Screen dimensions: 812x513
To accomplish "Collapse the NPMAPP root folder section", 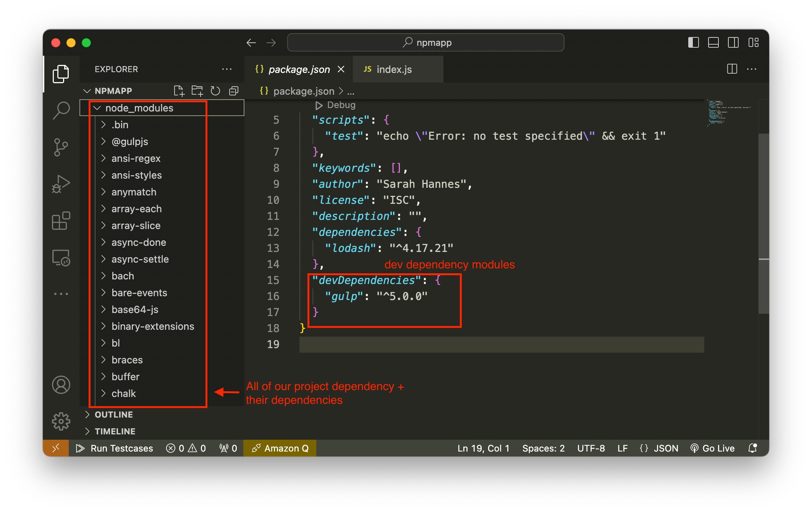I will [87, 91].
